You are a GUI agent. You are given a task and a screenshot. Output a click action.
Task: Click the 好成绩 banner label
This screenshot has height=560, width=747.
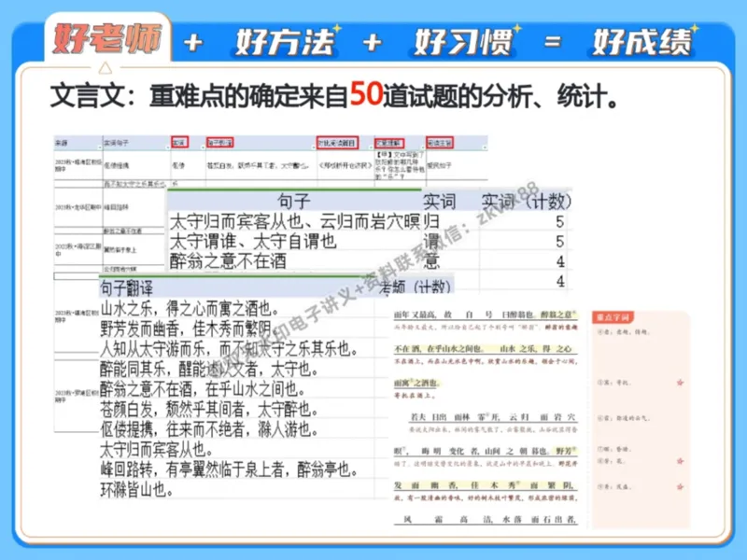tap(642, 41)
